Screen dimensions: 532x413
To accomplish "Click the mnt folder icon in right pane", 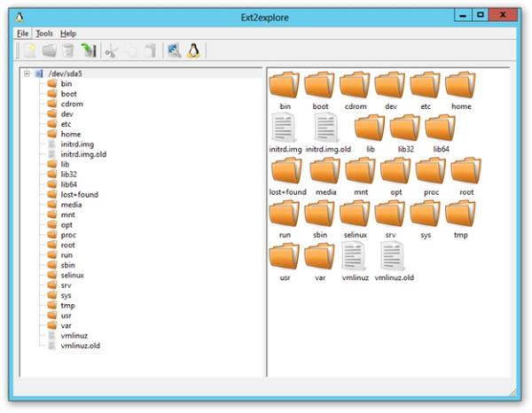I will pyautogui.click(x=360, y=170).
